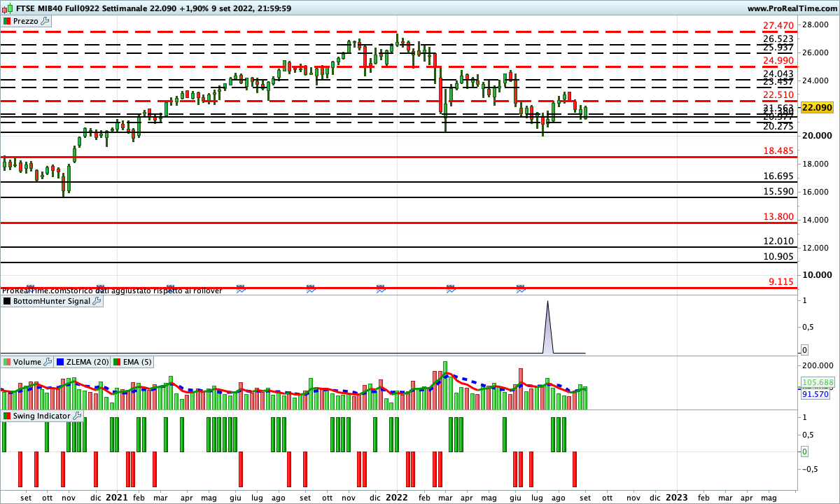
Task: Click the 2022 label on the time axis
Action: 396,497
